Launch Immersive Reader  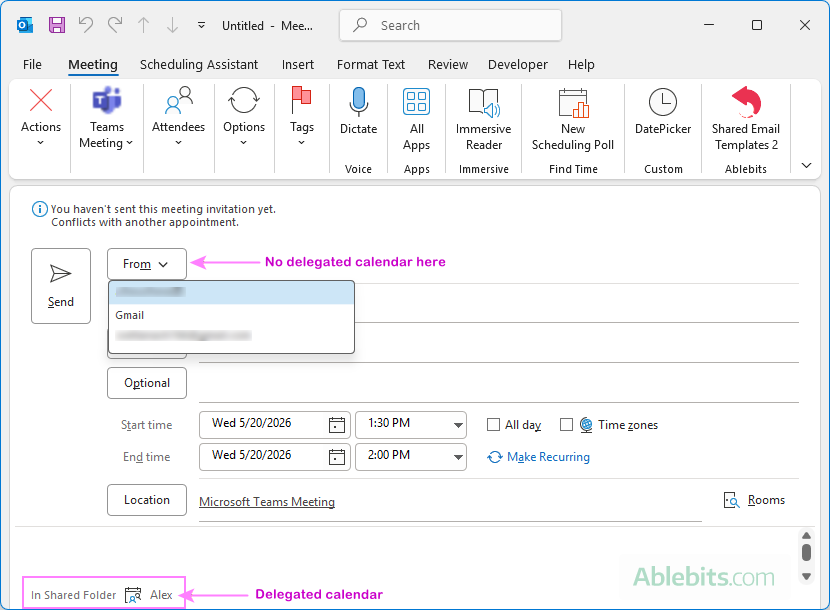pos(483,119)
